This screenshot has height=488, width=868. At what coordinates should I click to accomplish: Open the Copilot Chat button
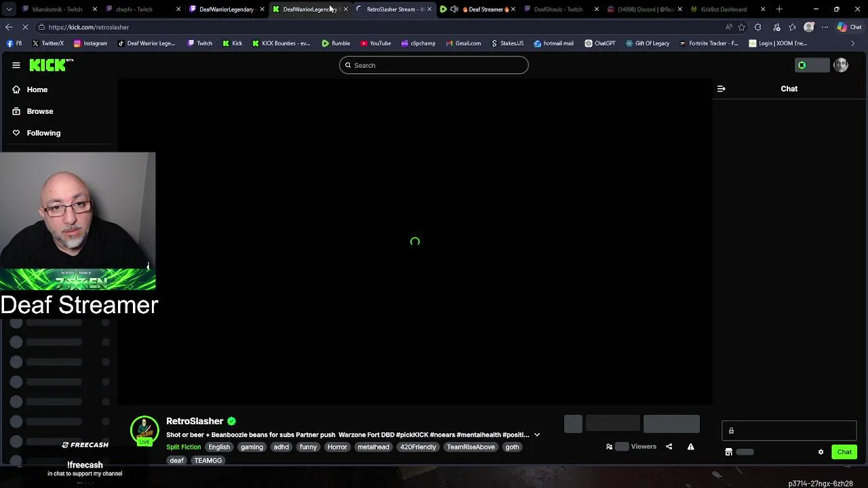(849, 27)
